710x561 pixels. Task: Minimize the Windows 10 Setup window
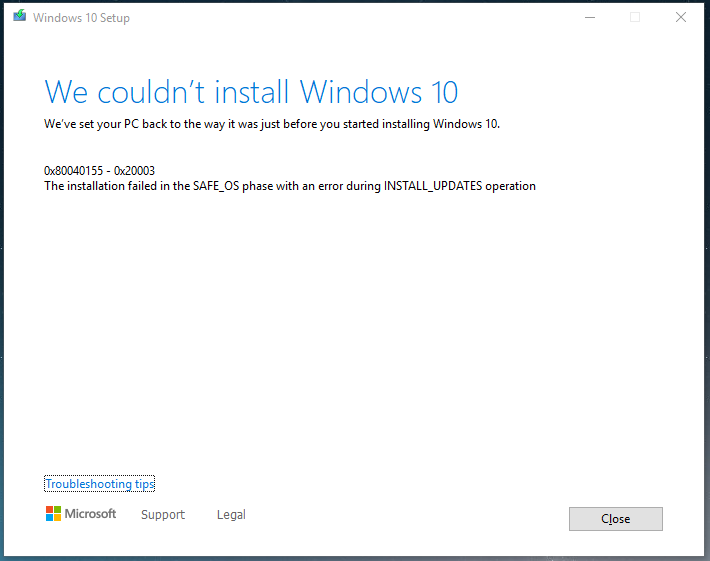(590, 17)
